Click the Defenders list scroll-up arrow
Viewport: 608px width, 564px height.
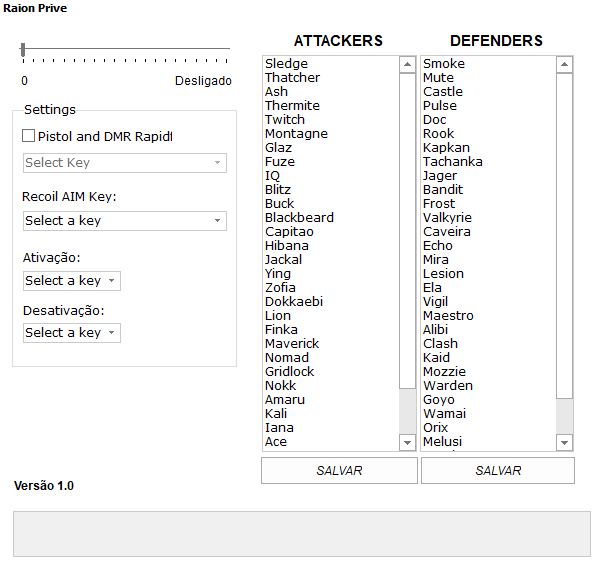565,64
